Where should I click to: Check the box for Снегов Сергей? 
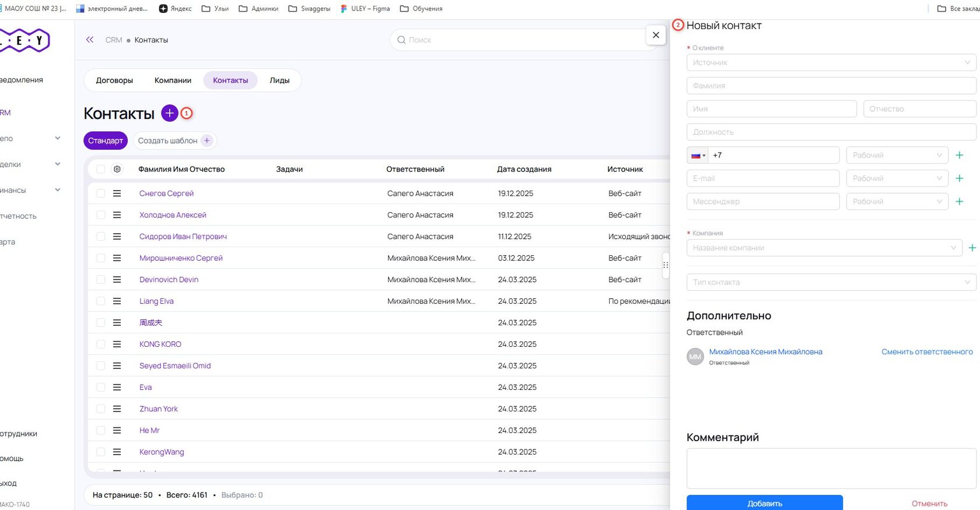101,194
